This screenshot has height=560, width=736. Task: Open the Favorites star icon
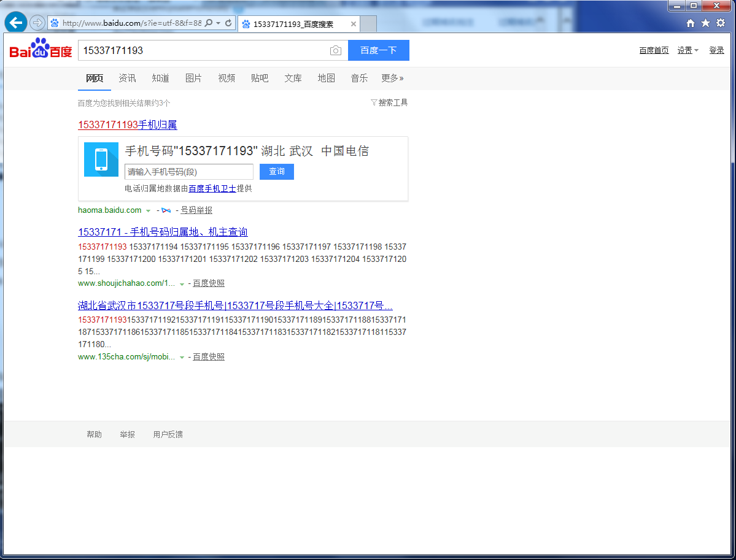point(705,23)
